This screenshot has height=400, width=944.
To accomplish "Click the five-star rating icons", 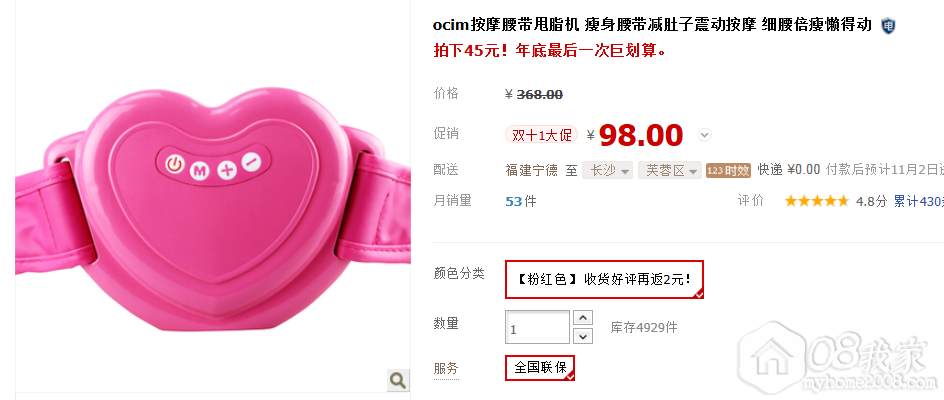I will tap(817, 201).
